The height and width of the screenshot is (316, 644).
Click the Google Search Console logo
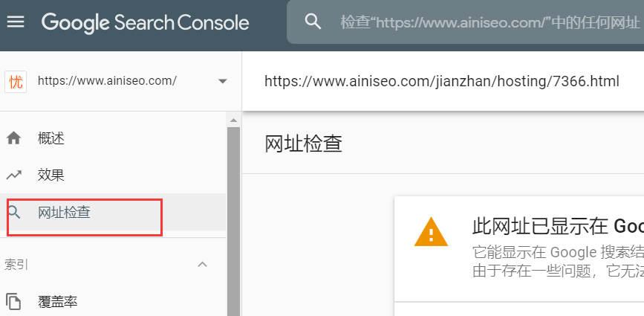(145, 22)
